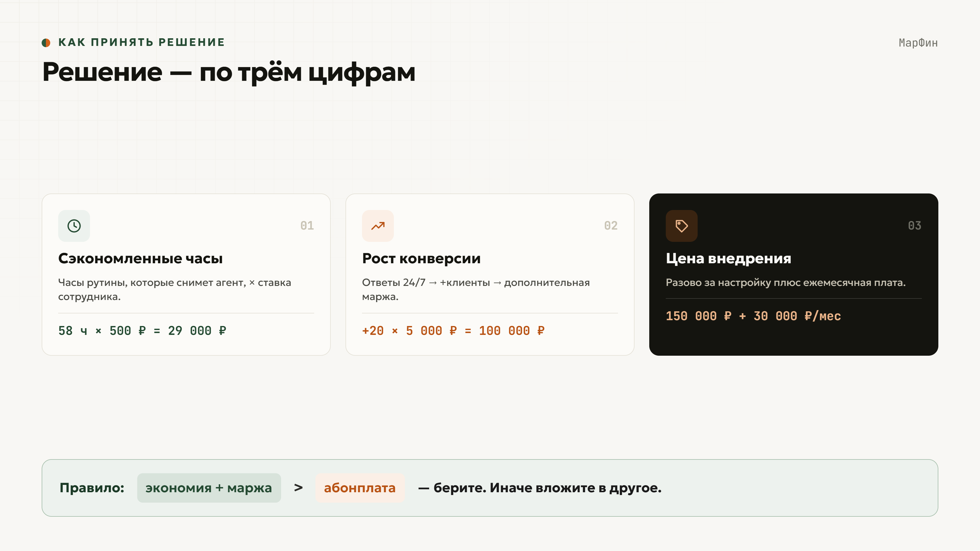Screen dimensions: 980x551
Task: Click the price tag icon on Цена внедрения card
Action: 681,226
